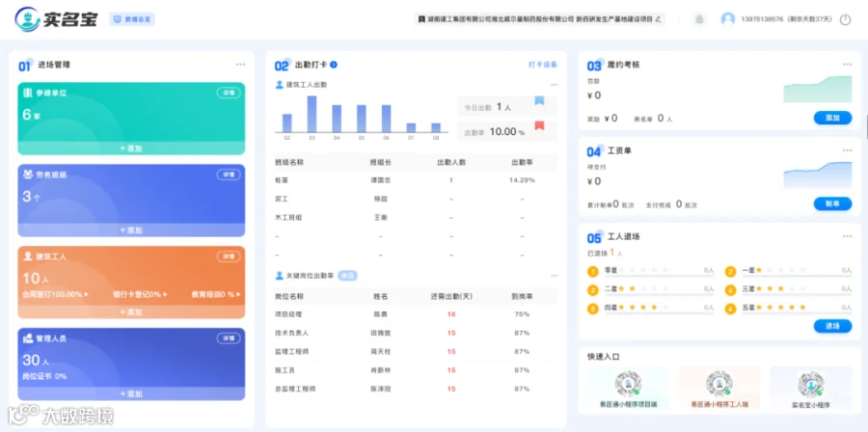Image resolution: width=868 pixels, height=432 pixels.
Task: Click the person icon beside 建筑工人出勤 heading
Action: click(280, 85)
